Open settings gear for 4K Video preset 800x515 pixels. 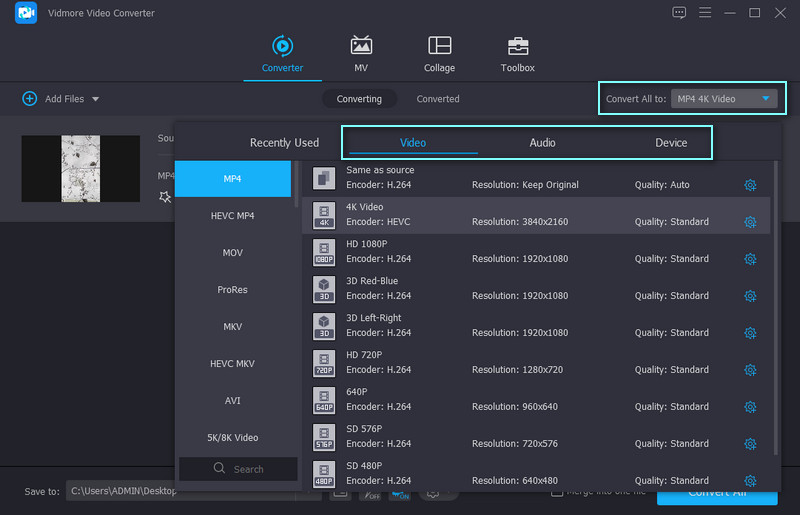750,222
